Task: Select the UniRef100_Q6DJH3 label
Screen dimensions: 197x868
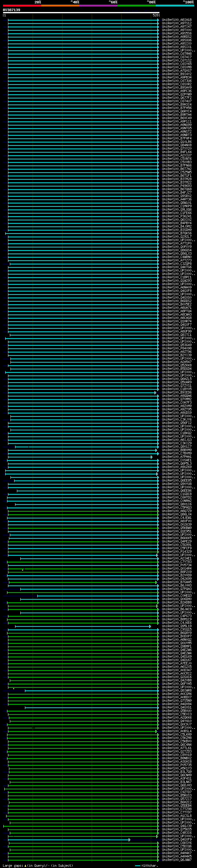Action: tap(177, 786)
